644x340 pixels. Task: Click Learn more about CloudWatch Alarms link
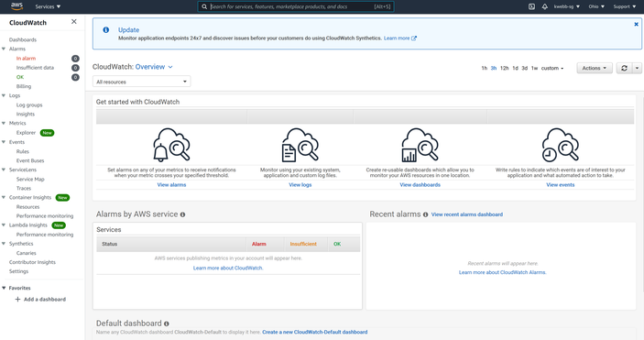(503, 272)
